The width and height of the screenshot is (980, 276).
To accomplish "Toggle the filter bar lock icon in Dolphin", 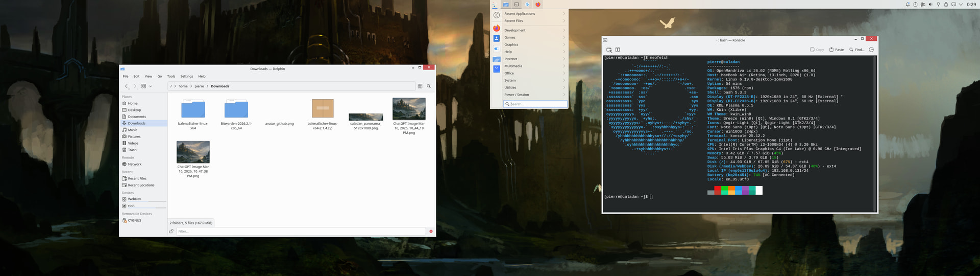I will [171, 232].
